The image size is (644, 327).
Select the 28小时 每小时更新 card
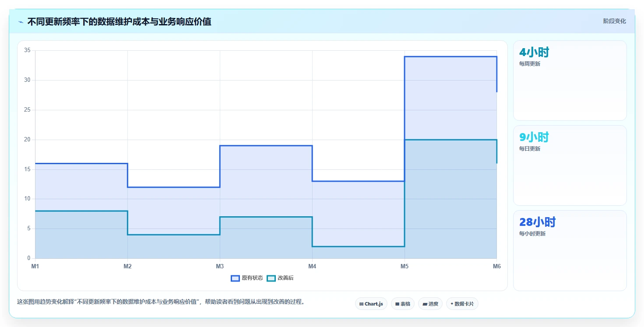coord(570,250)
